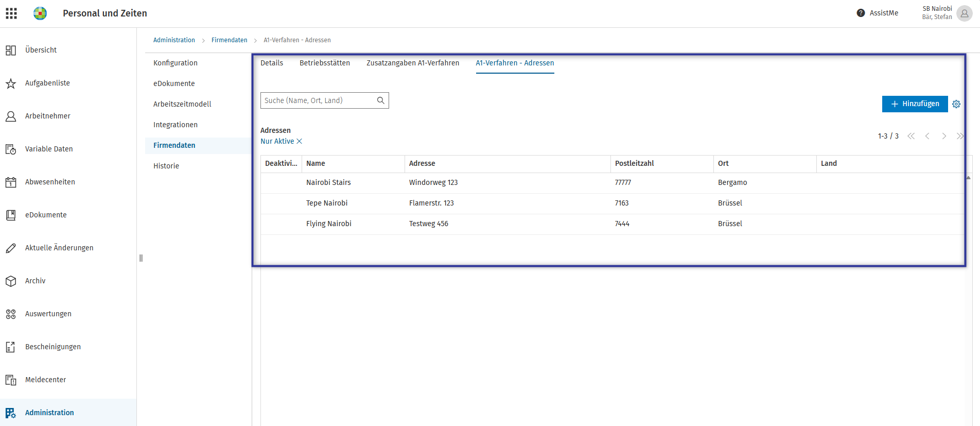Image resolution: width=980 pixels, height=426 pixels.
Task: Go to previous page of addresses
Action: click(x=927, y=136)
